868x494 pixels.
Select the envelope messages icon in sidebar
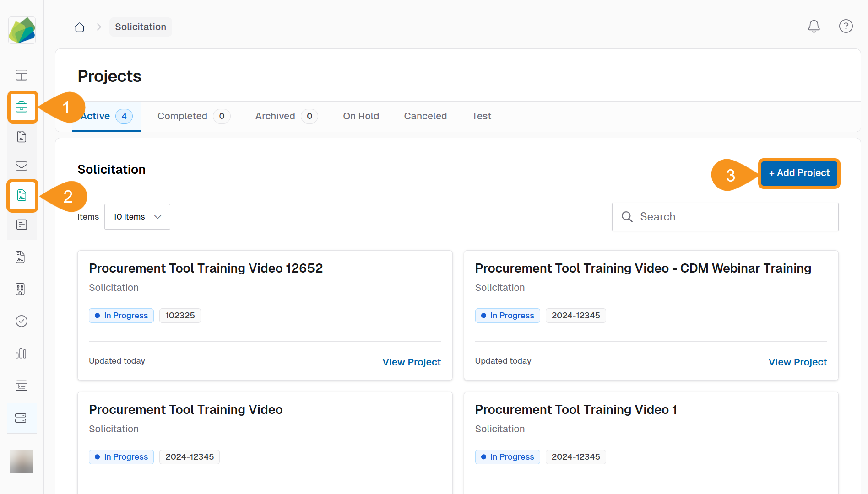tap(22, 166)
